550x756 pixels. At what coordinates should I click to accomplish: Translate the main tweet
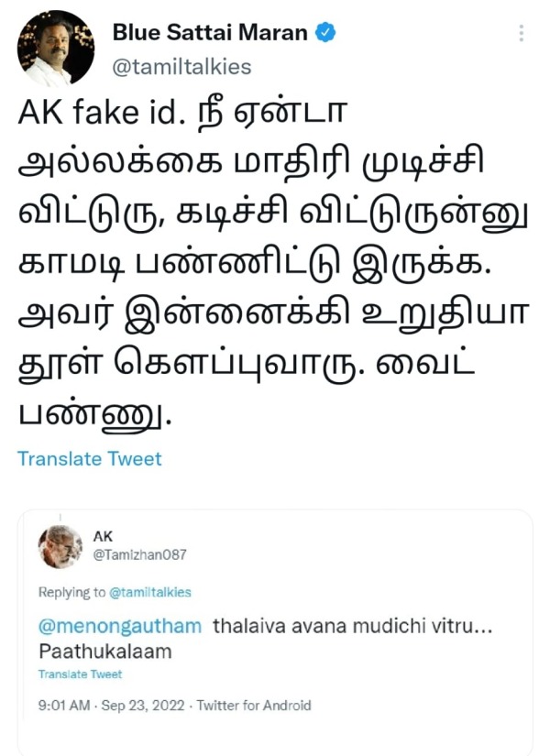click(x=89, y=458)
